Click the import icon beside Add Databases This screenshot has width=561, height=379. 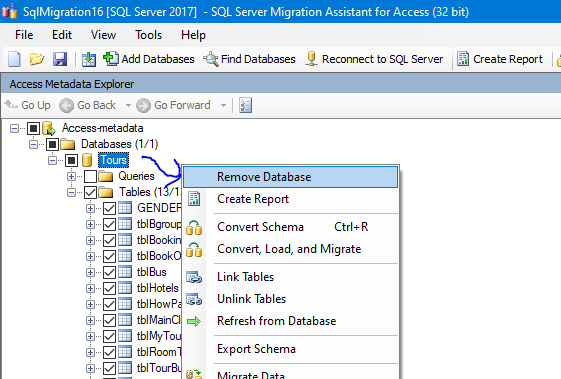(89, 59)
